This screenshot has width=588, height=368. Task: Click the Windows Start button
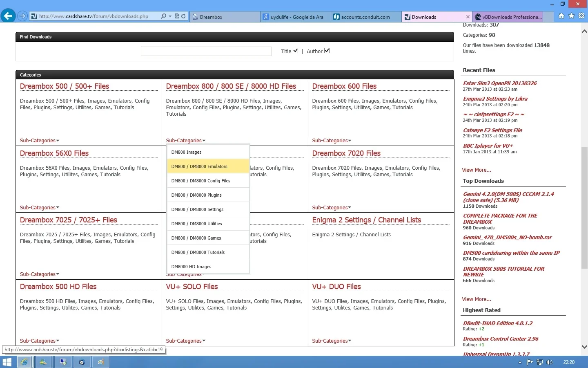click(7, 362)
